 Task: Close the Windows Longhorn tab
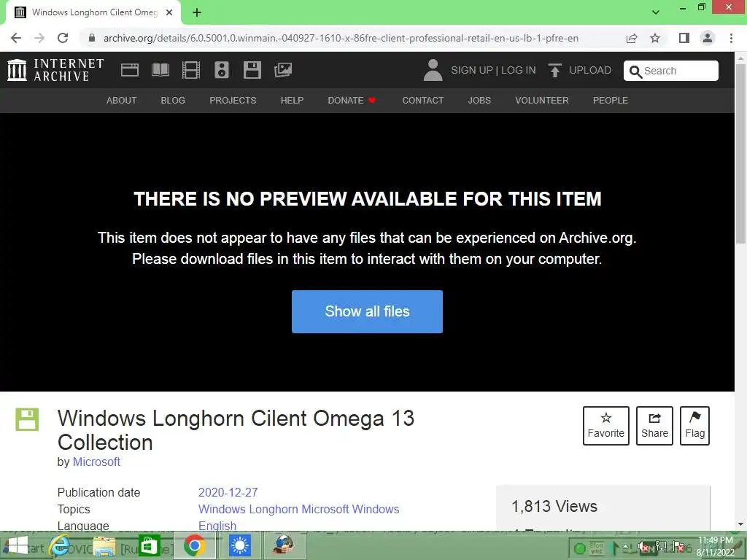pos(169,12)
